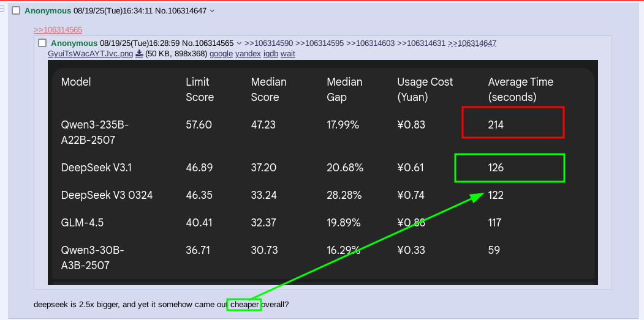Open the post menu arrow beside No.106314565
The width and height of the screenshot is (644, 320).
pos(240,43)
